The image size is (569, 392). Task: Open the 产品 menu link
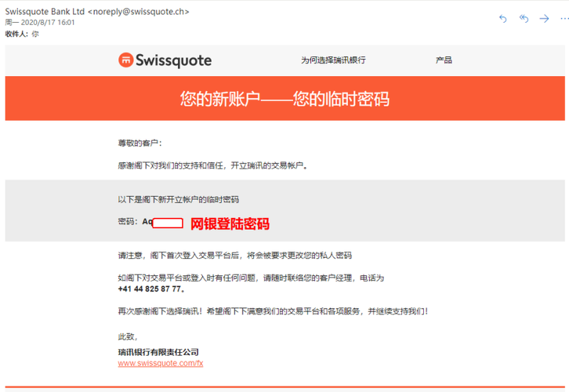tap(443, 60)
